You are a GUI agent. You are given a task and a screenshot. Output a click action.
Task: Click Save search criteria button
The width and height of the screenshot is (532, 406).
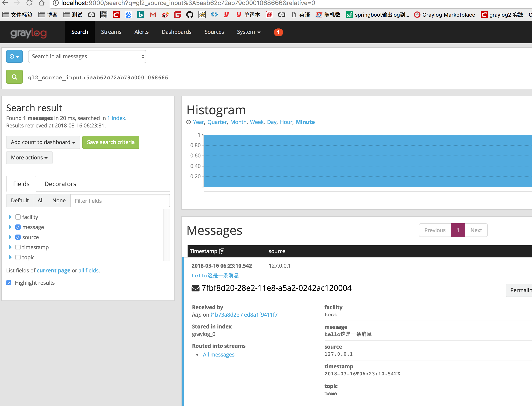point(110,142)
